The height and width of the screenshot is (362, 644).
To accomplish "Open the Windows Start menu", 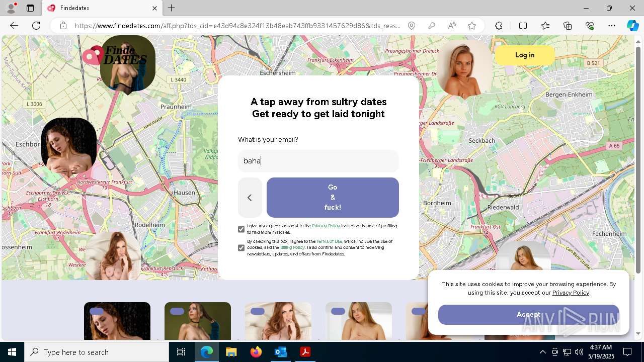I will tap(12, 352).
